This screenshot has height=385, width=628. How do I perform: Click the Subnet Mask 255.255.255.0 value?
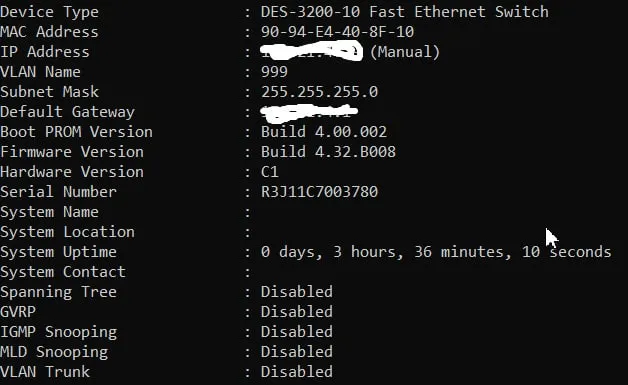[319, 92]
